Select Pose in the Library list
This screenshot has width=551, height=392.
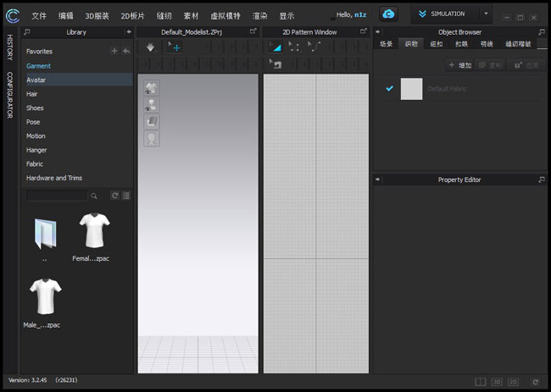33,122
